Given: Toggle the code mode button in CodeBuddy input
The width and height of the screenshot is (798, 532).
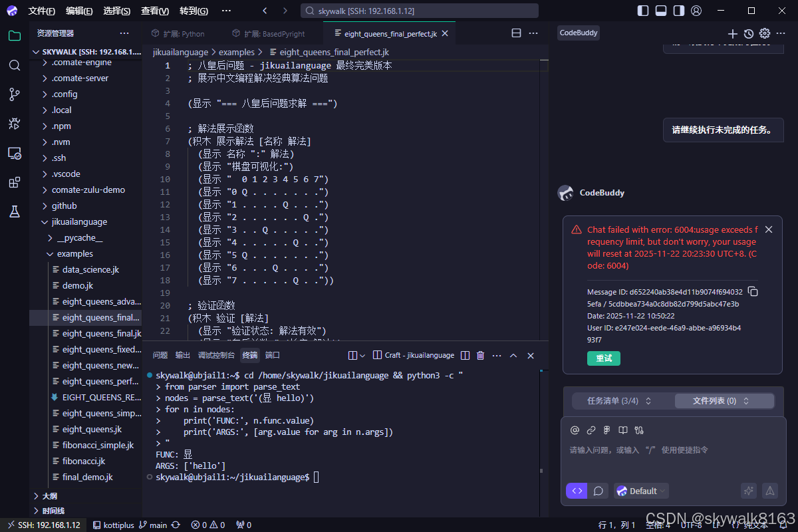Looking at the screenshot, I should [576, 491].
